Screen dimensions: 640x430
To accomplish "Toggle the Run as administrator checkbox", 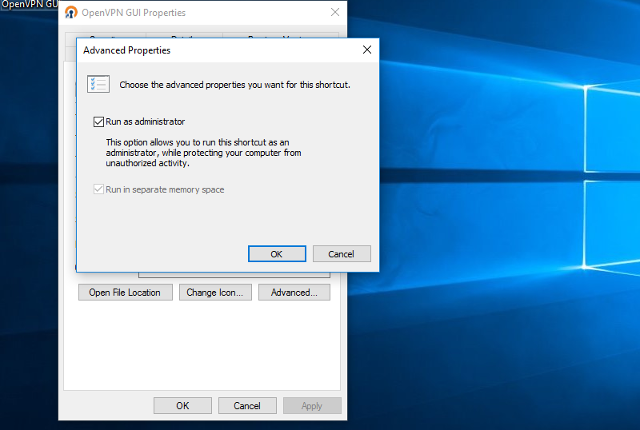I will [x=98, y=122].
